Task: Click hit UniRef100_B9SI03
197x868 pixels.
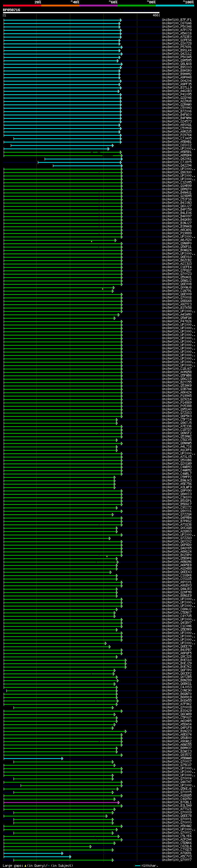Action: [x=176, y=67]
